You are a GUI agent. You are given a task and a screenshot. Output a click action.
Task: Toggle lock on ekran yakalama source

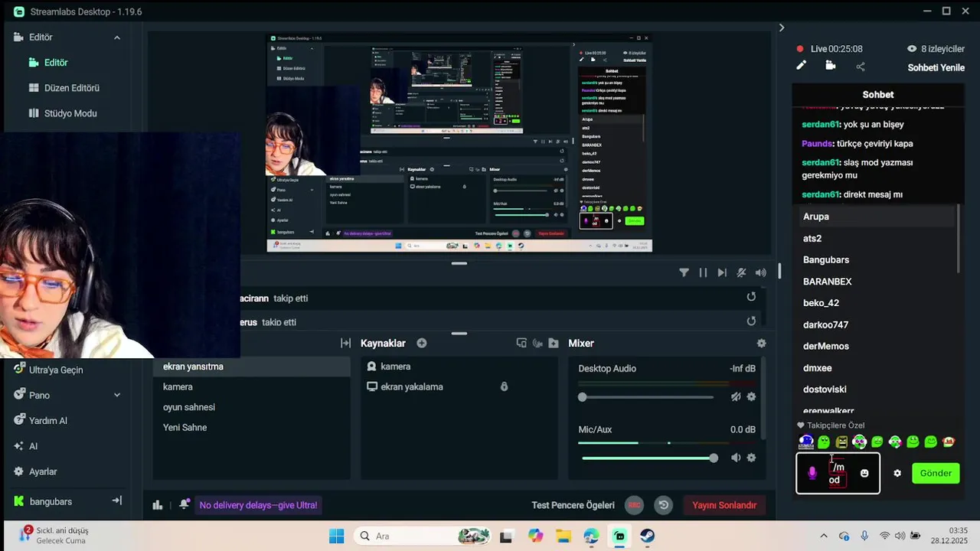point(504,386)
